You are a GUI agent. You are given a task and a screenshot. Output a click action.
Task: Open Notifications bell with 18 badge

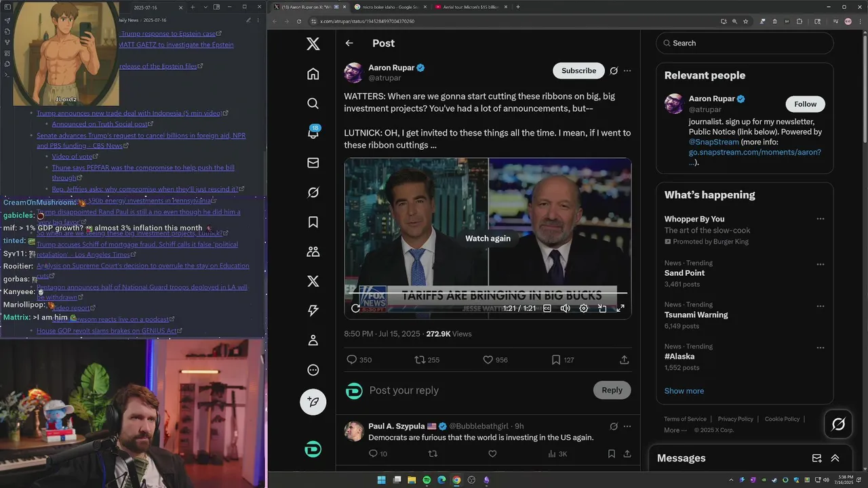[313, 133]
